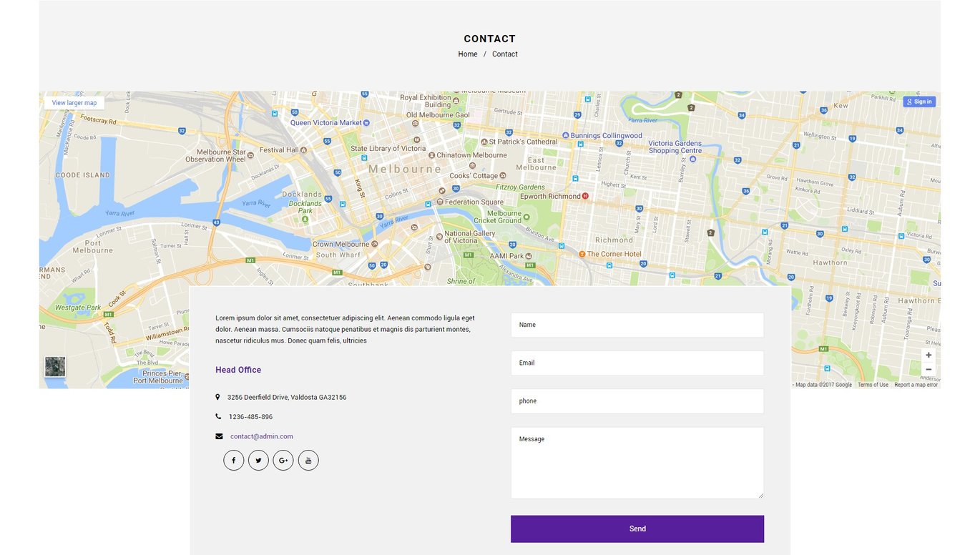Switch to satellite imagery thumbnail on map
Image resolution: width=980 pixels, height=555 pixels.
coord(55,367)
